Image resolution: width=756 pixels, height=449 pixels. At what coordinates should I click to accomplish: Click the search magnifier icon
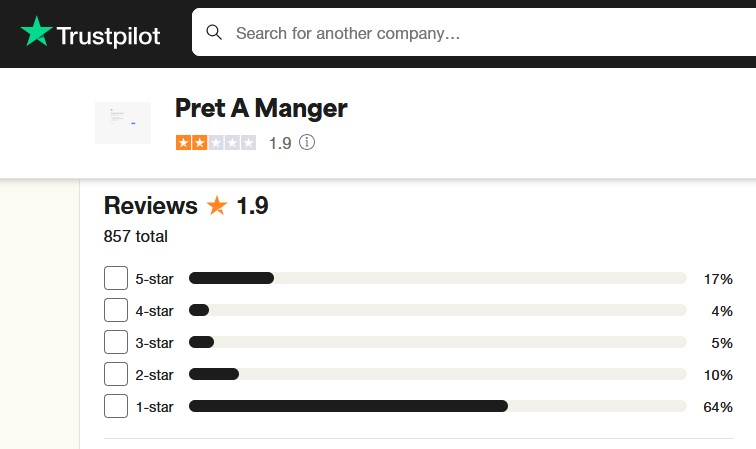[214, 33]
